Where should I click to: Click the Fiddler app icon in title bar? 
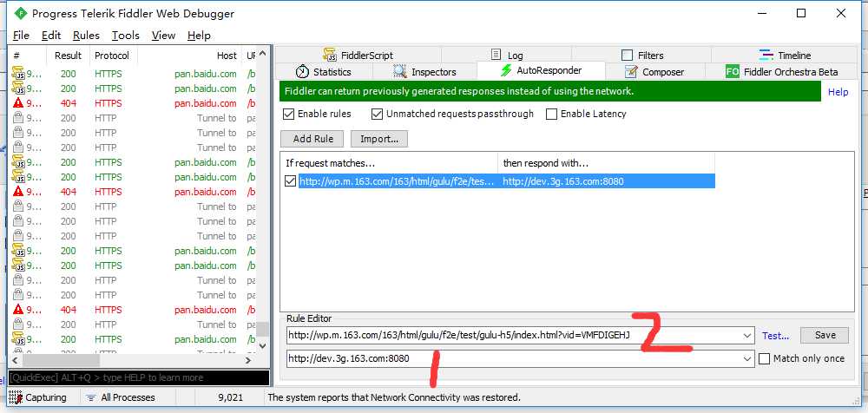21,13
